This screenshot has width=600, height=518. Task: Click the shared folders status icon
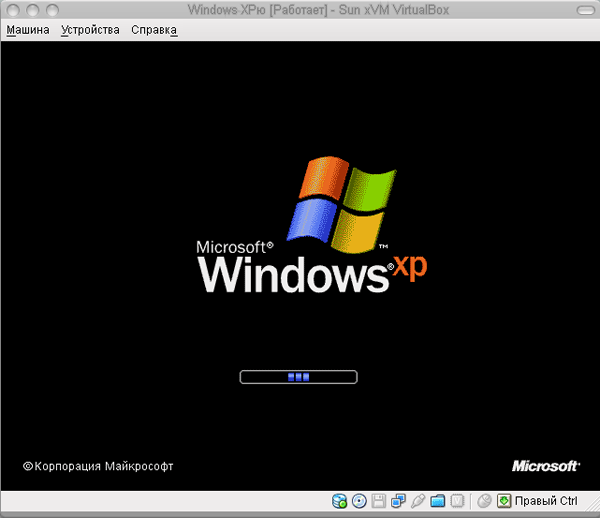coord(437,501)
